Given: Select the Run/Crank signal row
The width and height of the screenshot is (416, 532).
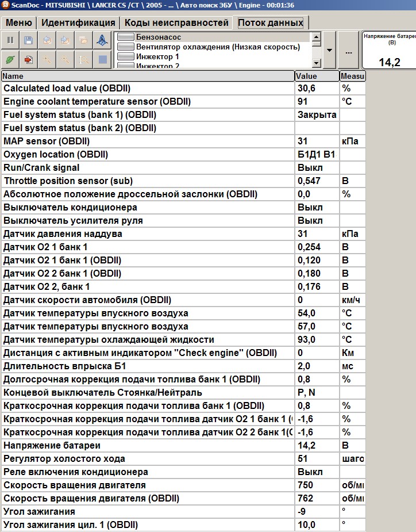Looking at the screenshot, I should click(x=183, y=167).
